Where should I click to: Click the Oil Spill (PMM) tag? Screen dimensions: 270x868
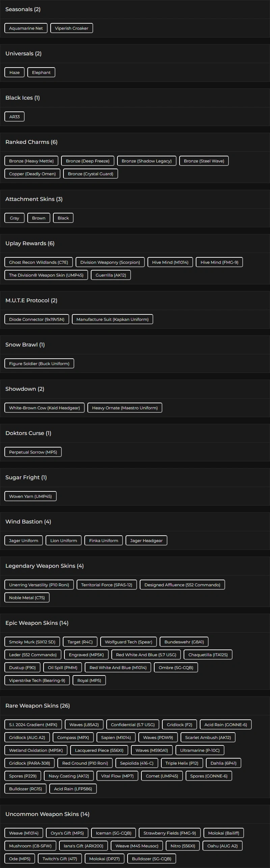(x=63, y=668)
